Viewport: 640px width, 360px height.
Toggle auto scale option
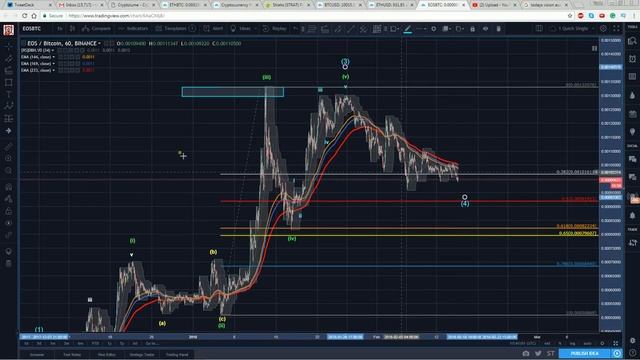(587, 343)
